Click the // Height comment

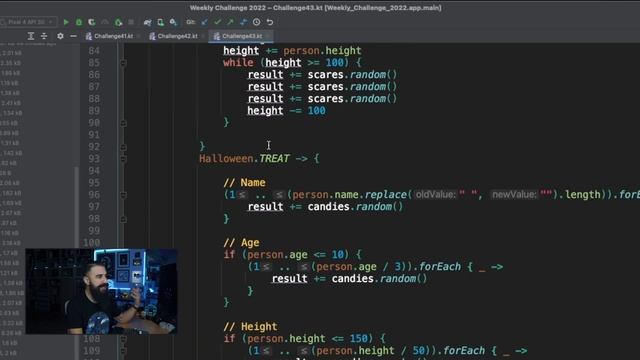[250, 327]
